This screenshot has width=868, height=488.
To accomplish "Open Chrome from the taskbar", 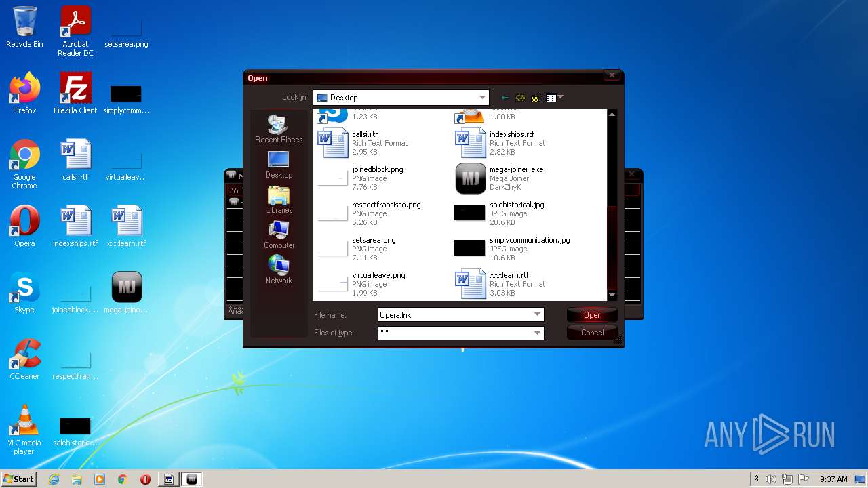I will (x=123, y=479).
